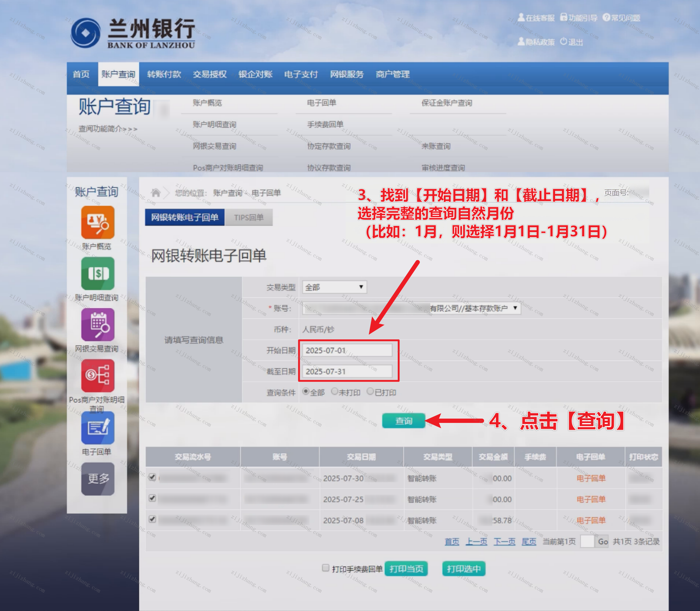Viewport: 700px width, 611px height.
Task: Switch to the TIPS回单 tab
Action: pos(249,218)
